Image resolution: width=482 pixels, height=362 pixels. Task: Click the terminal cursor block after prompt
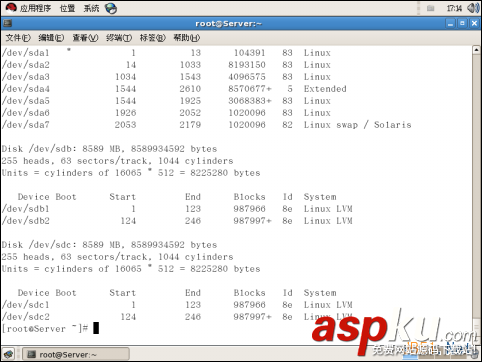tap(96, 328)
